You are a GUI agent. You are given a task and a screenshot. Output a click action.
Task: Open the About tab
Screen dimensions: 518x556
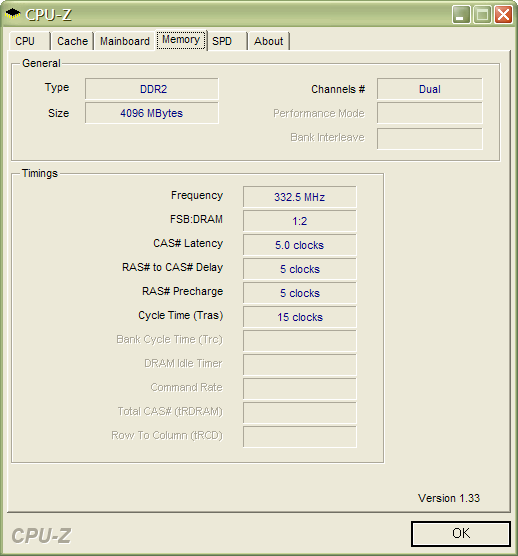pyautogui.click(x=268, y=41)
